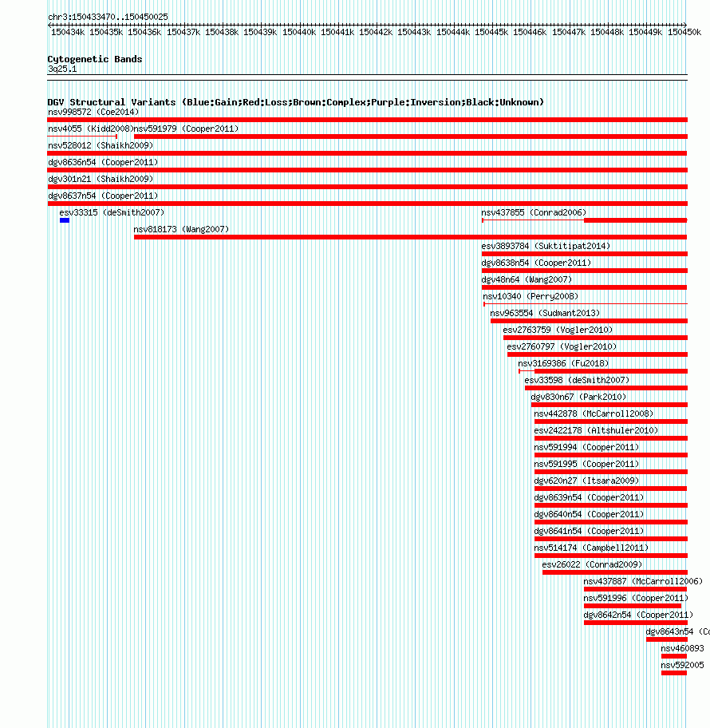Select dgv620n27 (Itsara2009) label
Viewport: 710px width, 728px height.
586,480
